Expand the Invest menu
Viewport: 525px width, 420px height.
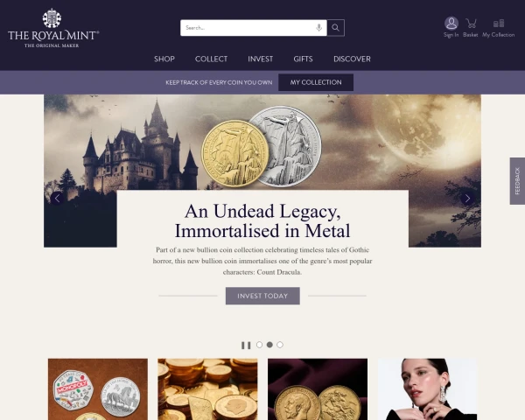[x=261, y=59]
